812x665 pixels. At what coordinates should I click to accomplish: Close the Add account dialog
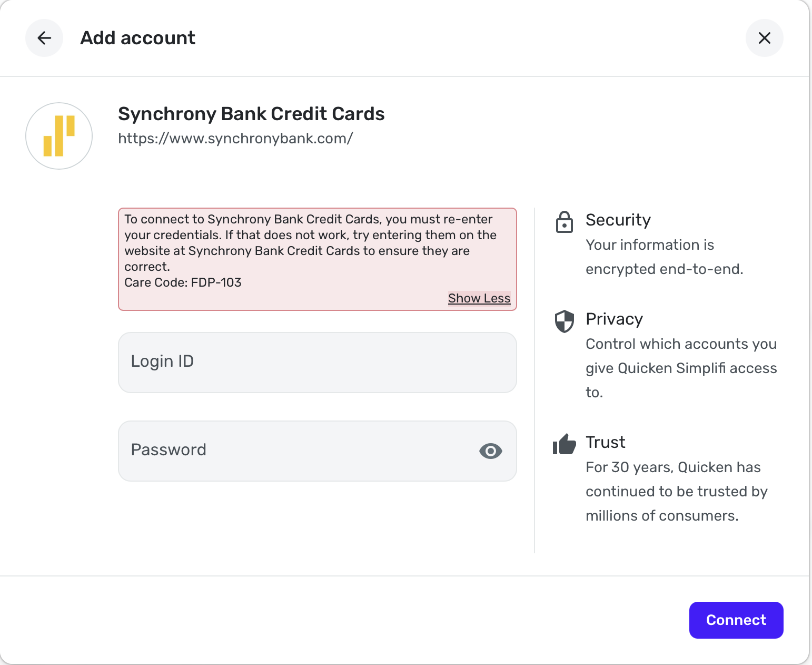click(764, 38)
